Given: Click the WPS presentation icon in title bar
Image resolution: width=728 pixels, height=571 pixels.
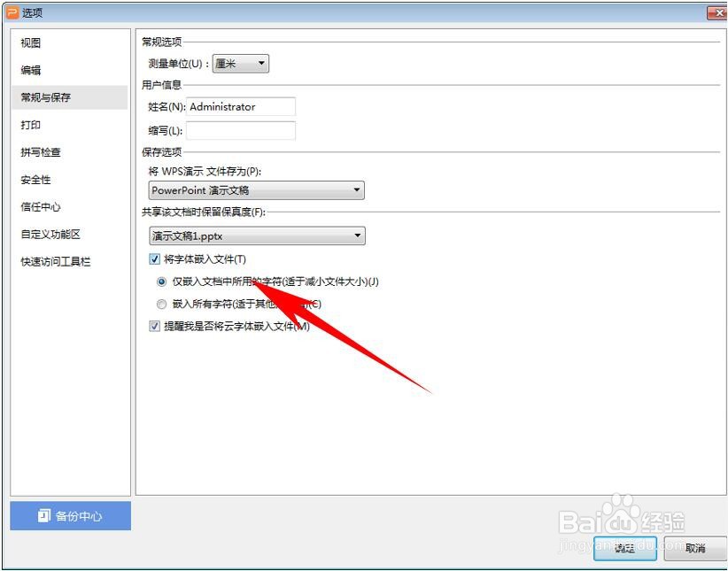Looking at the screenshot, I should pyautogui.click(x=12, y=12).
